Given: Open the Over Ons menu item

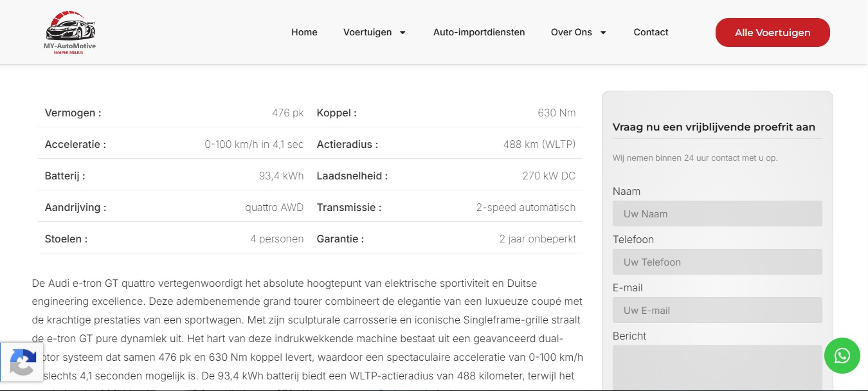Looking at the screenshot, I should click(x=572, y=32).
